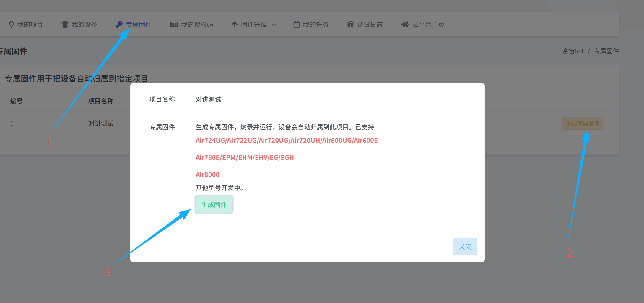Expand the 固件升级 dropdown chevron
644x303 pixels.
(274, 25)
